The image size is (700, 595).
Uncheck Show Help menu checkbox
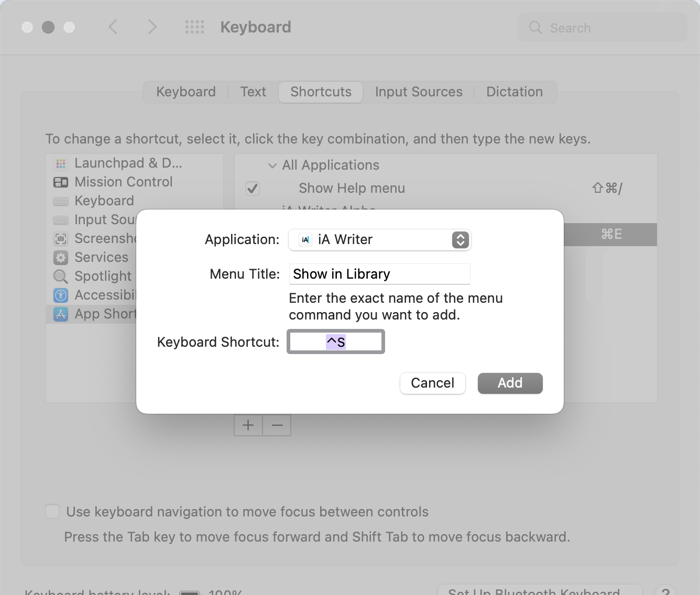(253, 189)
